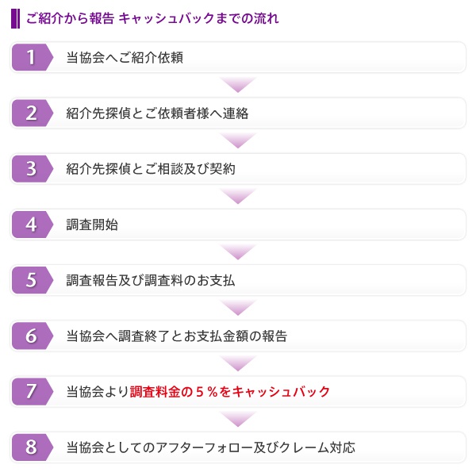Click 当協会へ調査終了とお支払金額の報告 text
Screen dimensions: 476x476
pos(177,336)
